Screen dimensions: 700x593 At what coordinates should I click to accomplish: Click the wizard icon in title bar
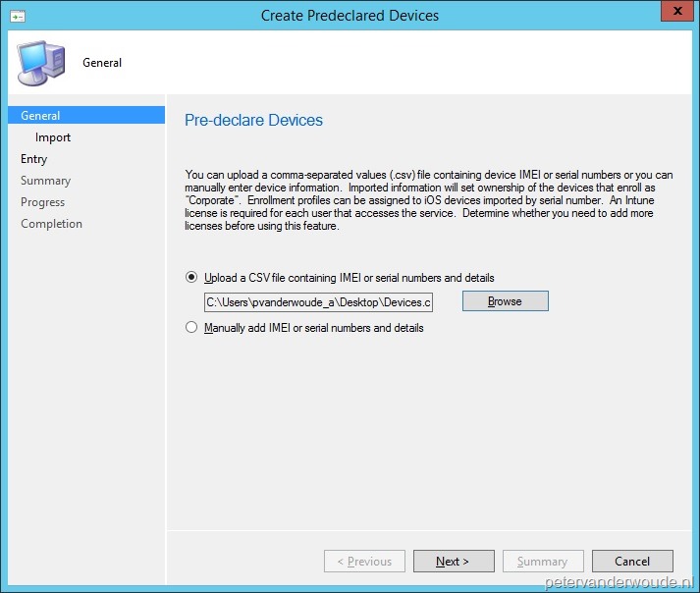coord(18,17)
